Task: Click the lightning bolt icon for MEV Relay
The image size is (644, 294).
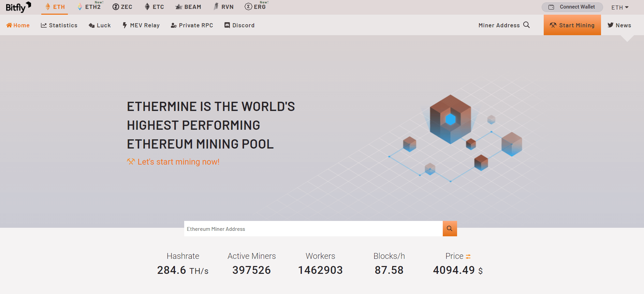Action: click(125, 25)
